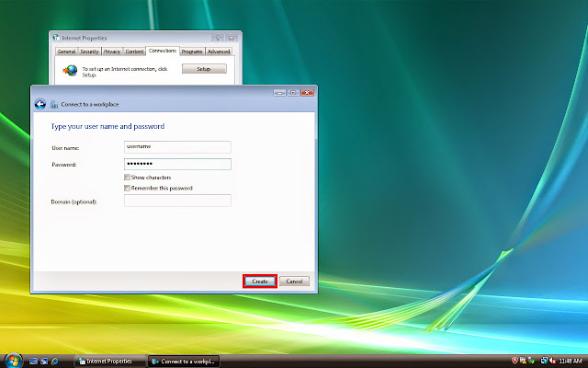Open the Programs tab

click(192, 52)
